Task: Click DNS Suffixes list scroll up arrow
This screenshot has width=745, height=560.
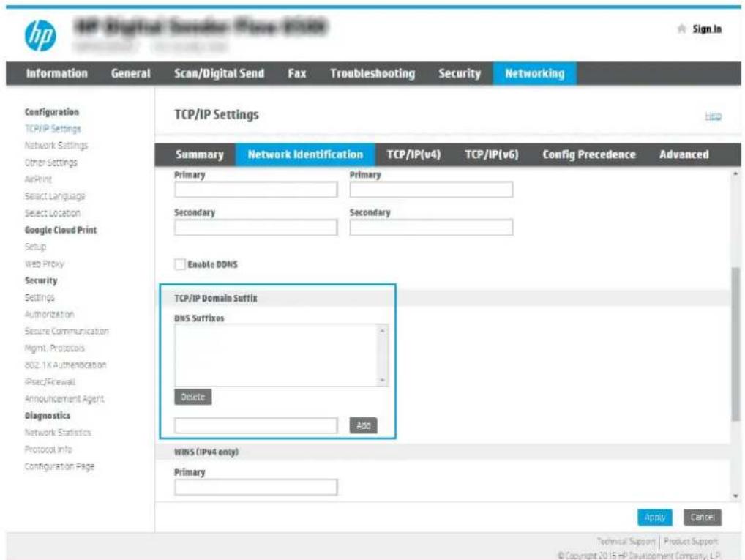Action: 383,330
